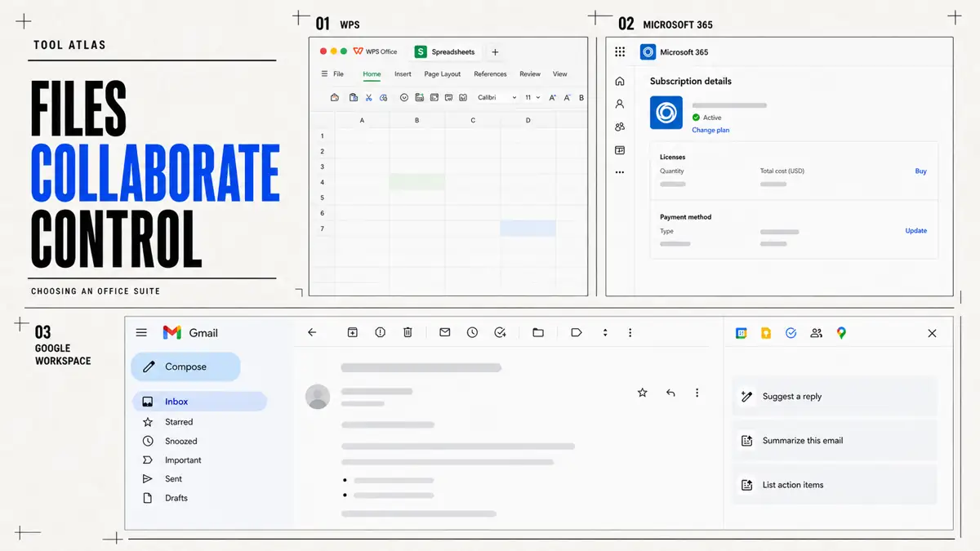Switch to the Home tab in WPS
The image size is (980, 551).
[372, 73]
